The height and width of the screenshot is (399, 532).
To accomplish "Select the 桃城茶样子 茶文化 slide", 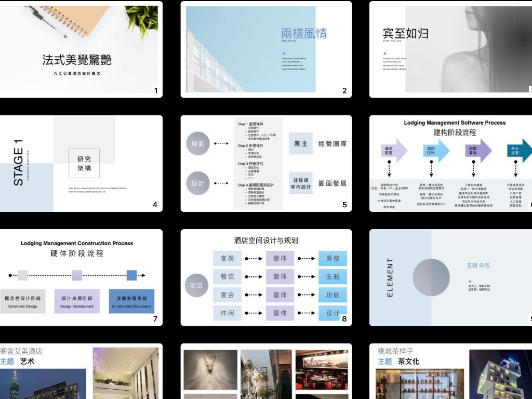I will click(x=450, y=371).
